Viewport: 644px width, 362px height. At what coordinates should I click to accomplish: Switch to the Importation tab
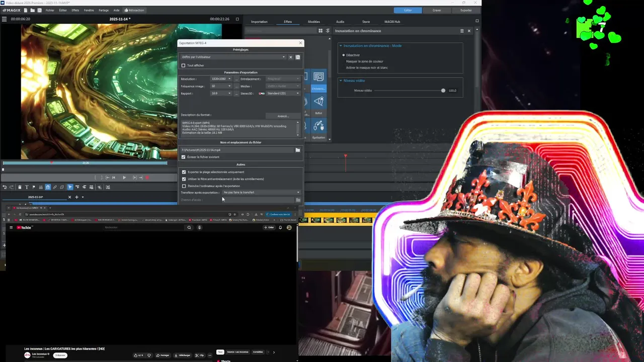click(259, 22)
